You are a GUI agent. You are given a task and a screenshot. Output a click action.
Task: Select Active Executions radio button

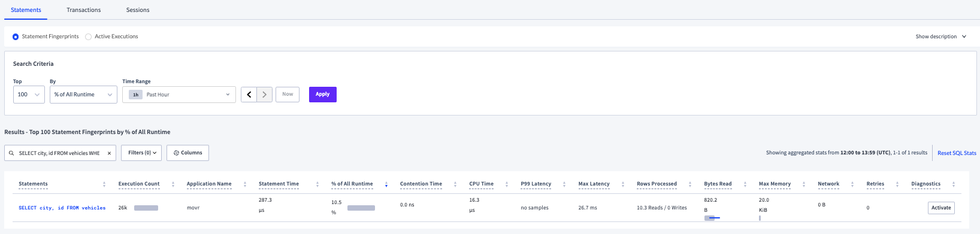[x=88, y=37]
